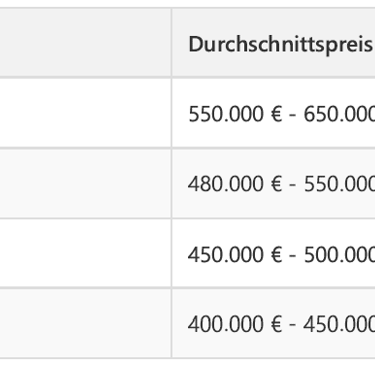Screen dimensions: 375x366
Task: Select the 550.000 € - 650.000 price cell
Action: coord(273,112)
